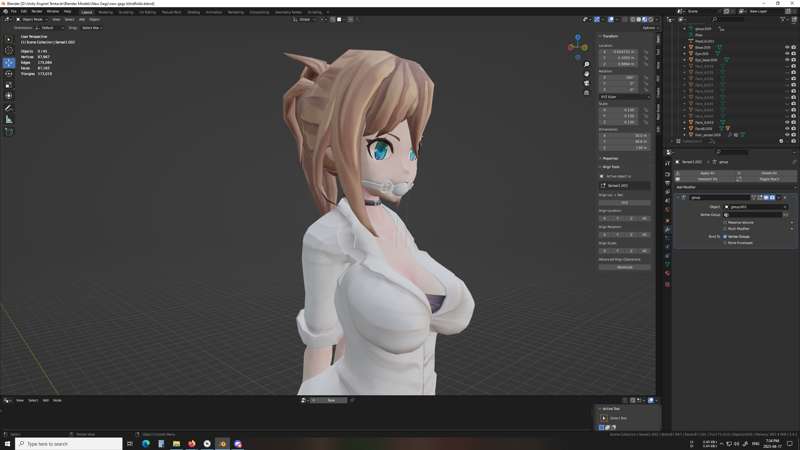This screenshot has height=450, width=800.
Task: Click the blue Z axis of navigation gizmo
Action: coord(578,37)
